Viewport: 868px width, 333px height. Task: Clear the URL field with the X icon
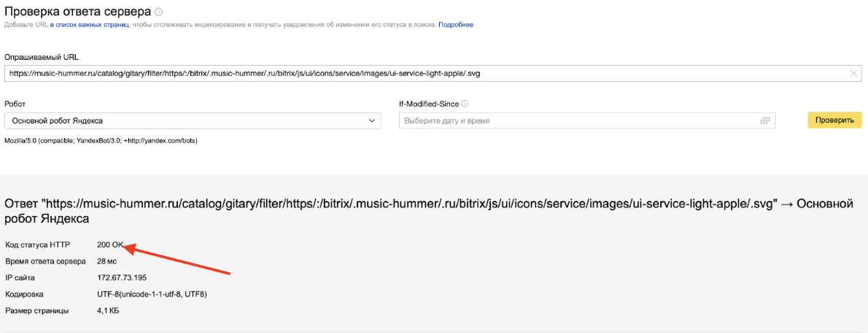(x=853, y=73)
